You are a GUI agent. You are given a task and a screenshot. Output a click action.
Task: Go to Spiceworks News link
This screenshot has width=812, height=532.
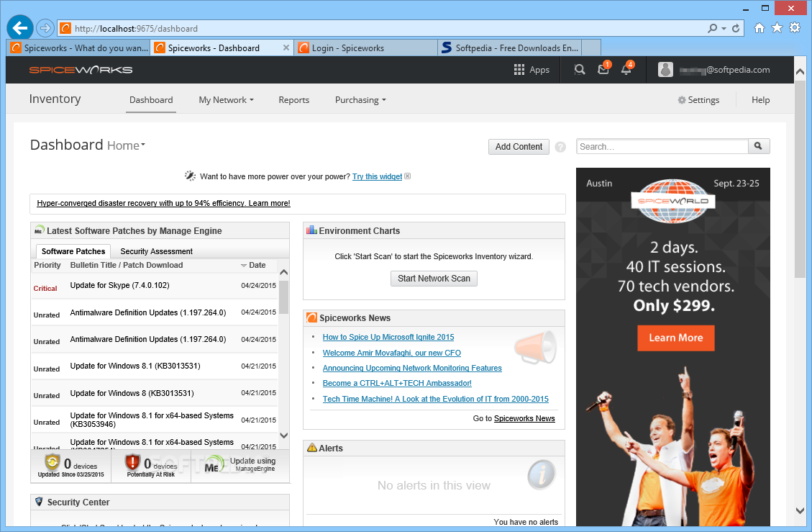click(x=524, y=418)
